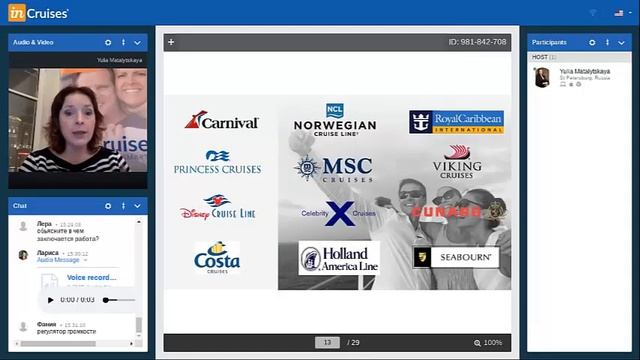The image size is (640, 360).
Task: Click the inCruises logo
Action: (38, 13)
